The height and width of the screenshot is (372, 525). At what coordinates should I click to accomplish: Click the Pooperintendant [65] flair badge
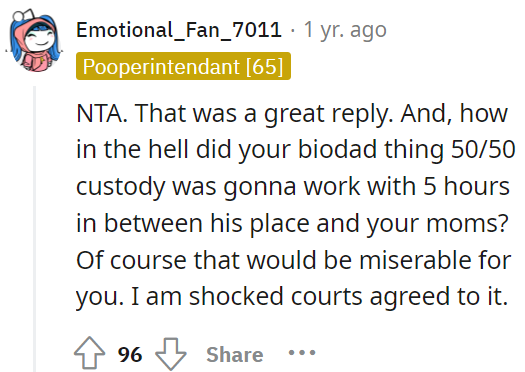tap(183, 66)
